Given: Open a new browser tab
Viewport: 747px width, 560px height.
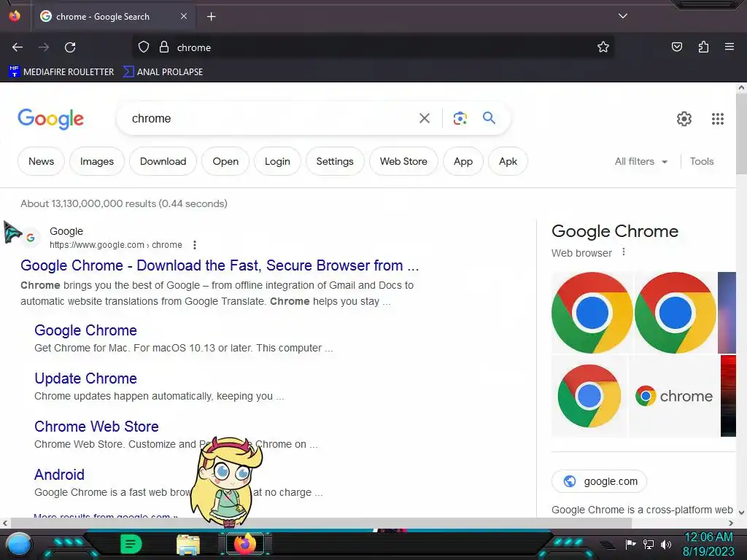Looking at the screenshot, I should point(211,17).
